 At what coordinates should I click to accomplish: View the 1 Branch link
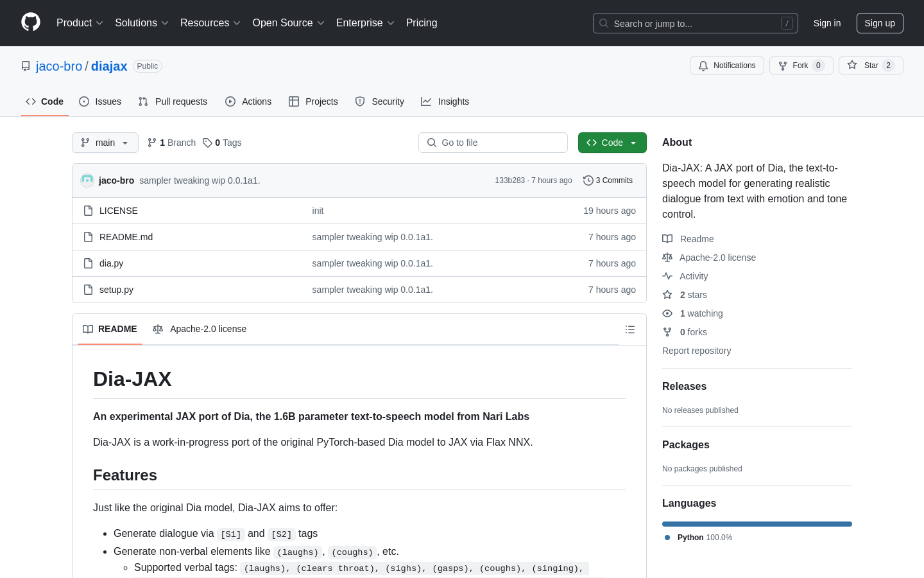[x=171, y=143]
